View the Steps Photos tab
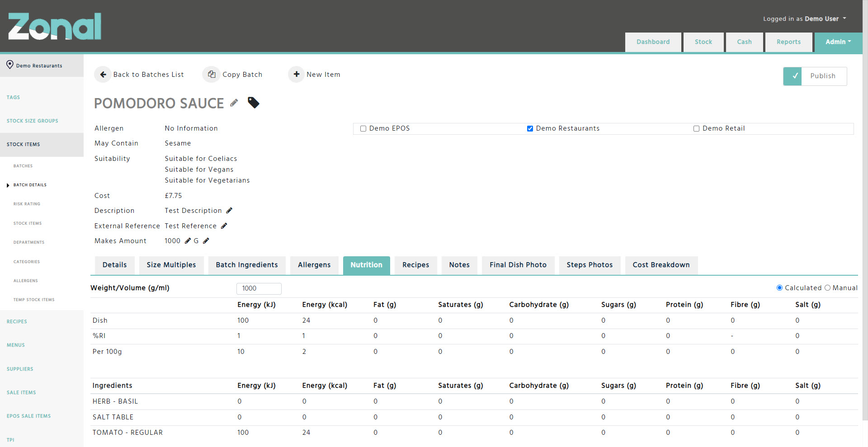This screenshot has width=868, height=447. (590, 265)
